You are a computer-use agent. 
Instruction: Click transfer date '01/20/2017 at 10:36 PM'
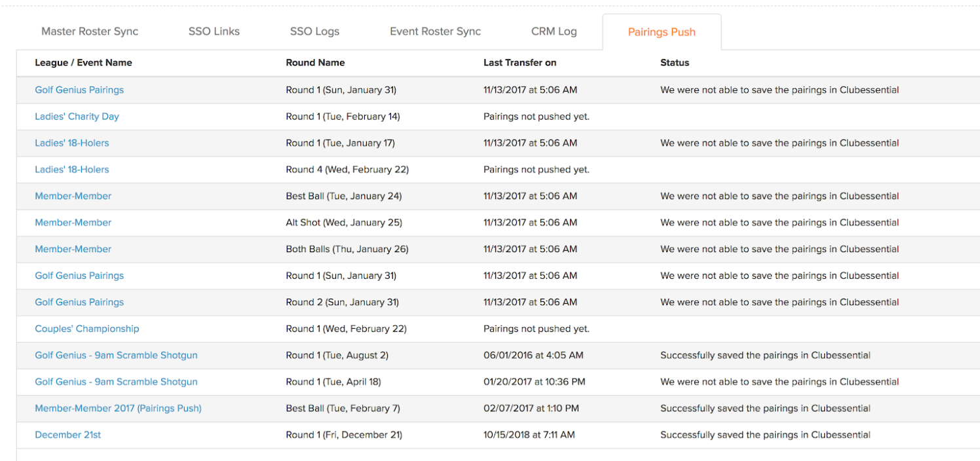tap(535, 382)
